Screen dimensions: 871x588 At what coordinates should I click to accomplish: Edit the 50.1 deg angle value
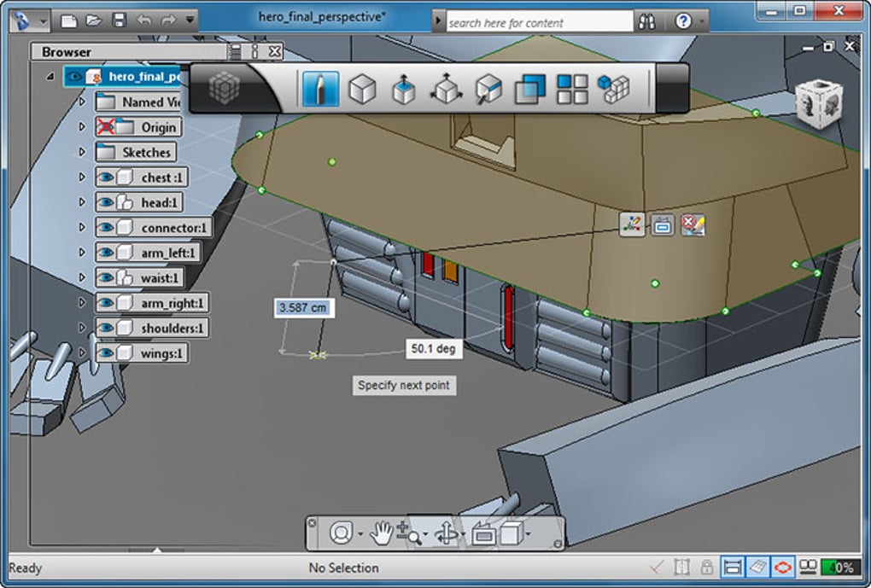coord(433,349)
